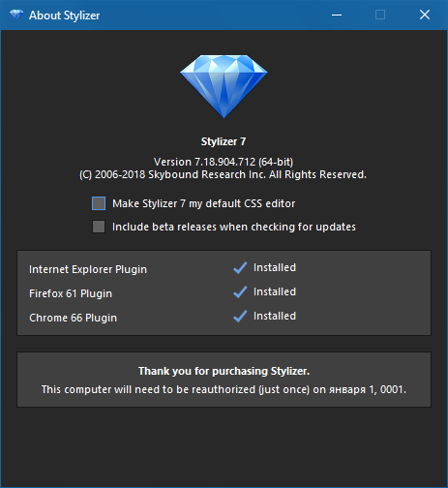This screenshot has width=448, height=488.
Task: Click the Stylizer 7 product name heading
Action: point(224,141)
